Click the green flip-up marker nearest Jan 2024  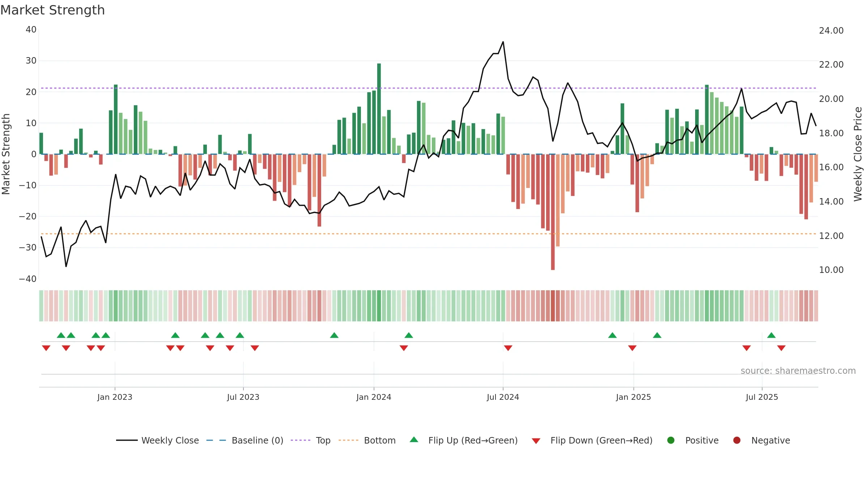click(409, 335)
